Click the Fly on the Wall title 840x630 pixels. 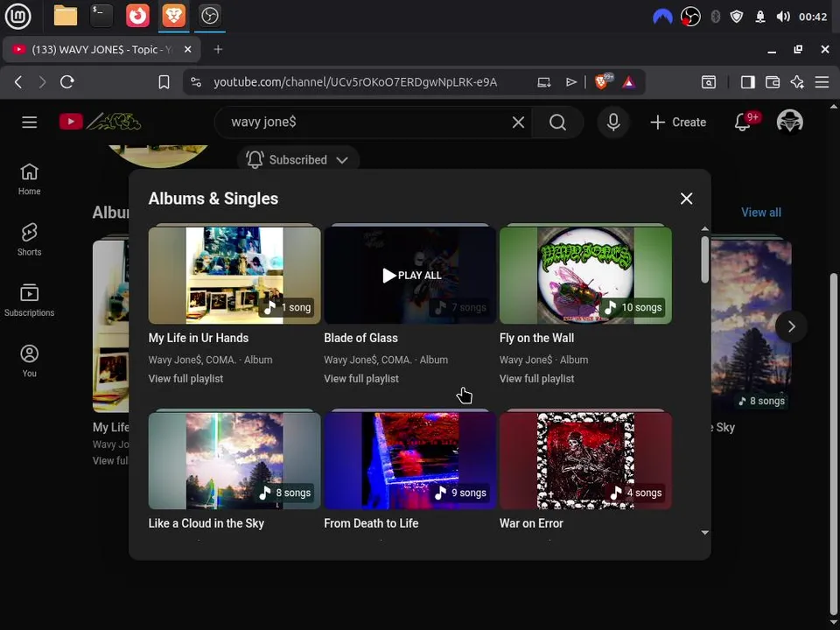[536, 338]
